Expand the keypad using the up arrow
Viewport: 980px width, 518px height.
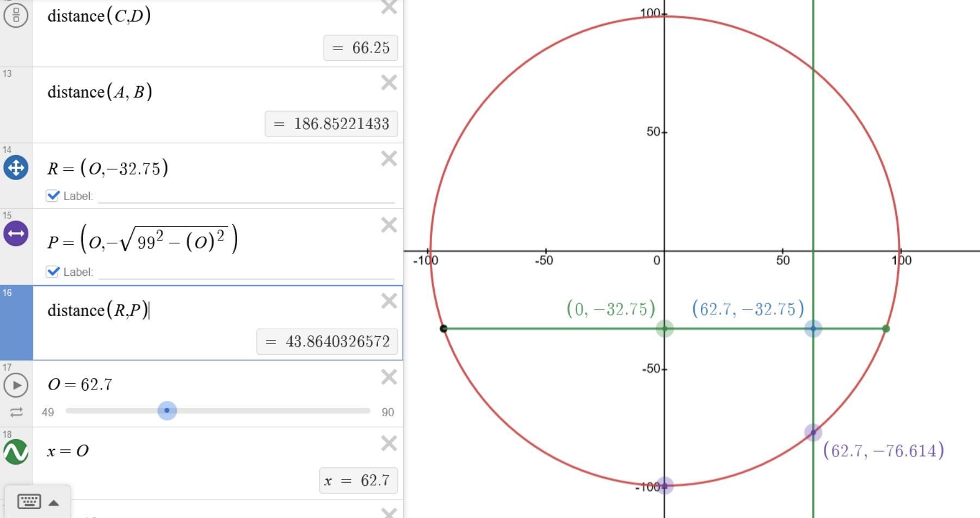point(54,503)
